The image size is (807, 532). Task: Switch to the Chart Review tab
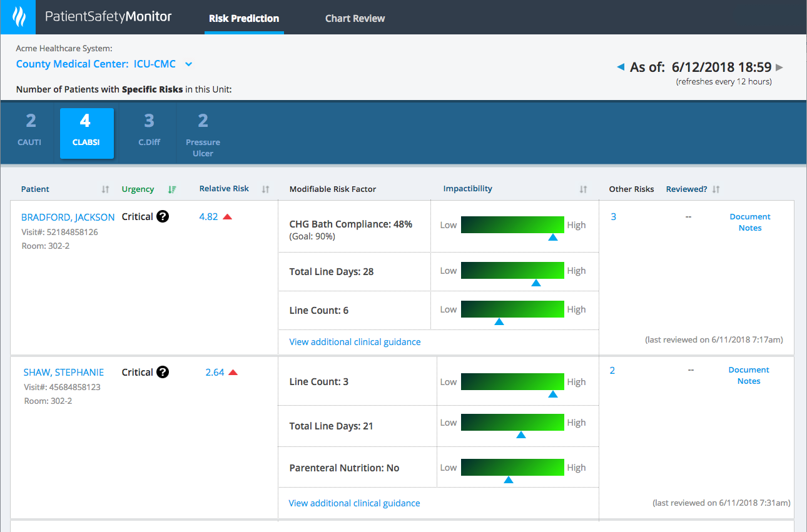(355, 18)
